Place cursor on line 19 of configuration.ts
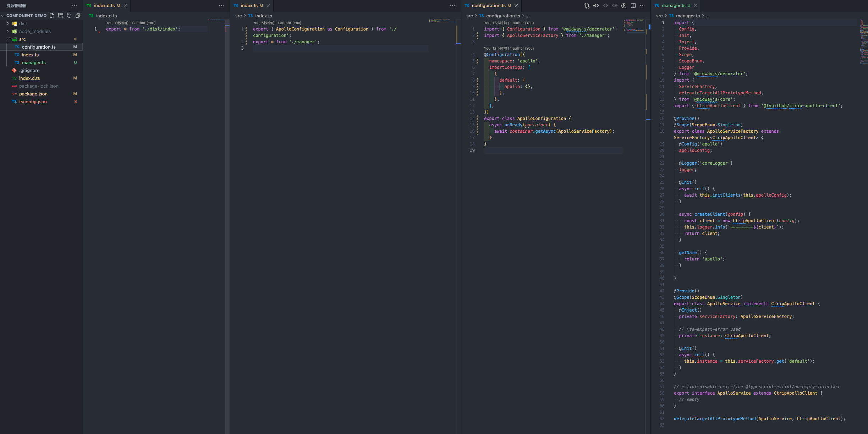This screenshot has width=868, height=434. [553, 150]
